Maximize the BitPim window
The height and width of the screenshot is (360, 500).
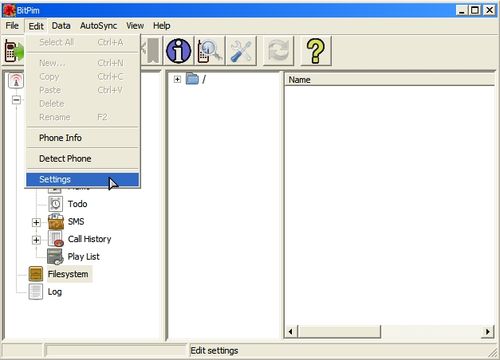[x=475, y=10]
